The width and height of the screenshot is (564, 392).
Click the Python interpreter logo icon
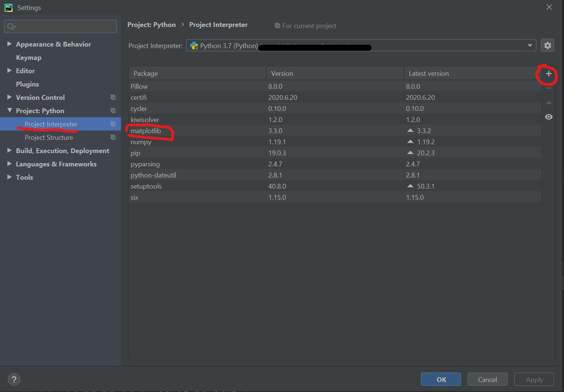click(194, 45)
